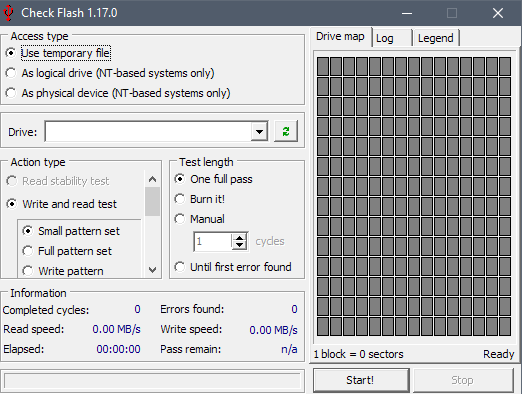This screenshot has height=394, width=523.
Task: Click the Action type scrollbar thumb
Action: pos(152,202)
